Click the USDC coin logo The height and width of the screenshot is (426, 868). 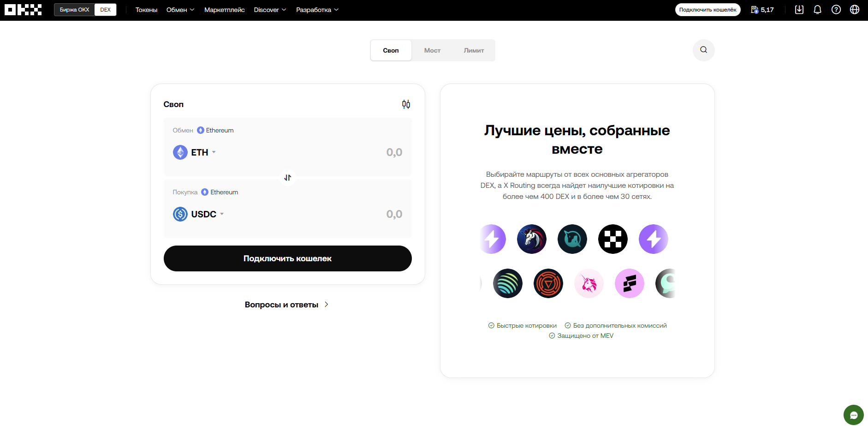(x=180, y=214)
